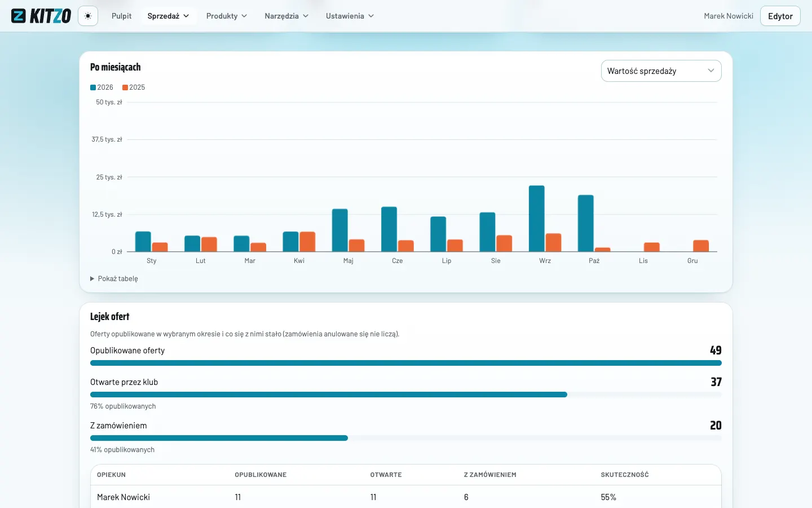Click the user name Marek Nowicki
The height and width of the screenshot is (508, 812).
(729, 16)
